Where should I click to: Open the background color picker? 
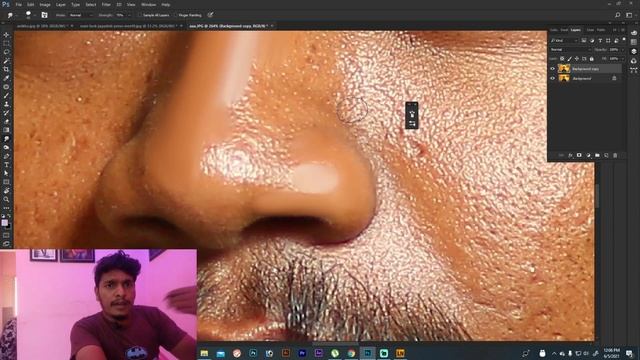pos(8,225)
